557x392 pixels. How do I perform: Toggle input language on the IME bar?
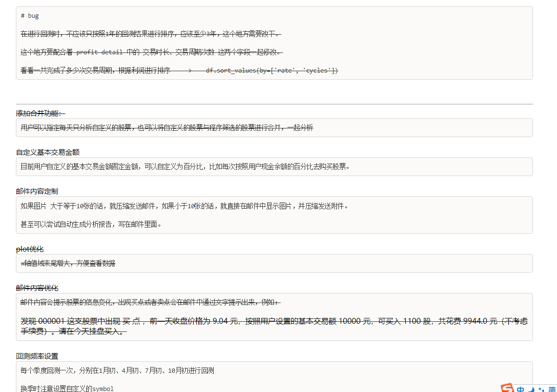[521, 389]
